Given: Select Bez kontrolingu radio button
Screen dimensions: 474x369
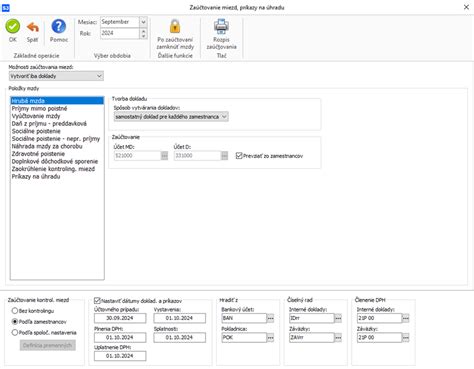Looking at the screenshot, I should [15, 311].
